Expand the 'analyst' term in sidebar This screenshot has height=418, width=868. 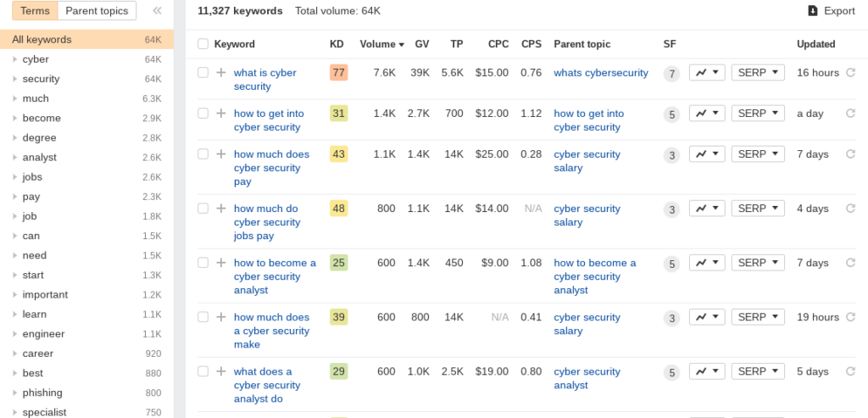[14, 158]
